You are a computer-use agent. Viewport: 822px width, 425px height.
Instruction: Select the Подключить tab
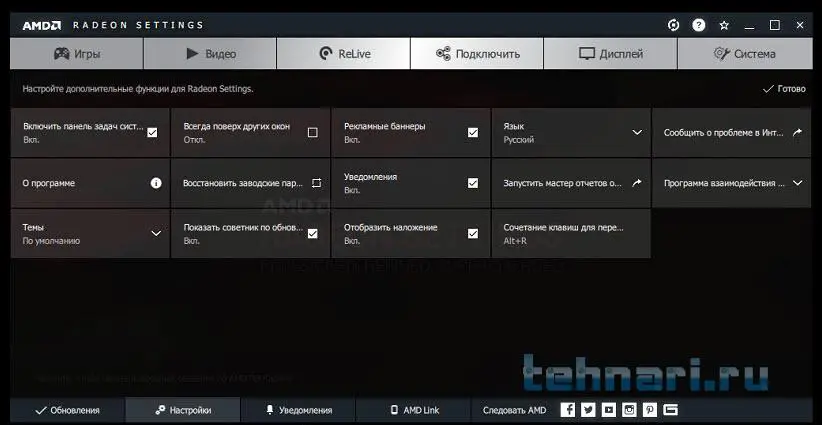(477, 53)
